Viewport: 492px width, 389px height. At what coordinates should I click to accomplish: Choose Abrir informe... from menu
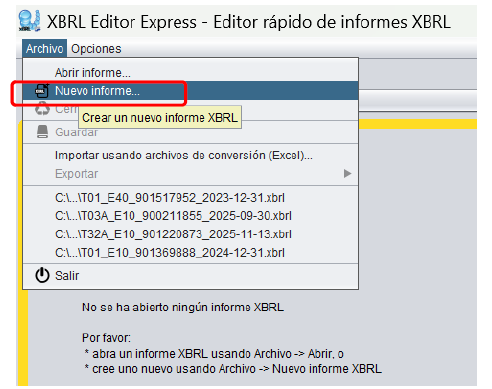click(x=190, y=72)
